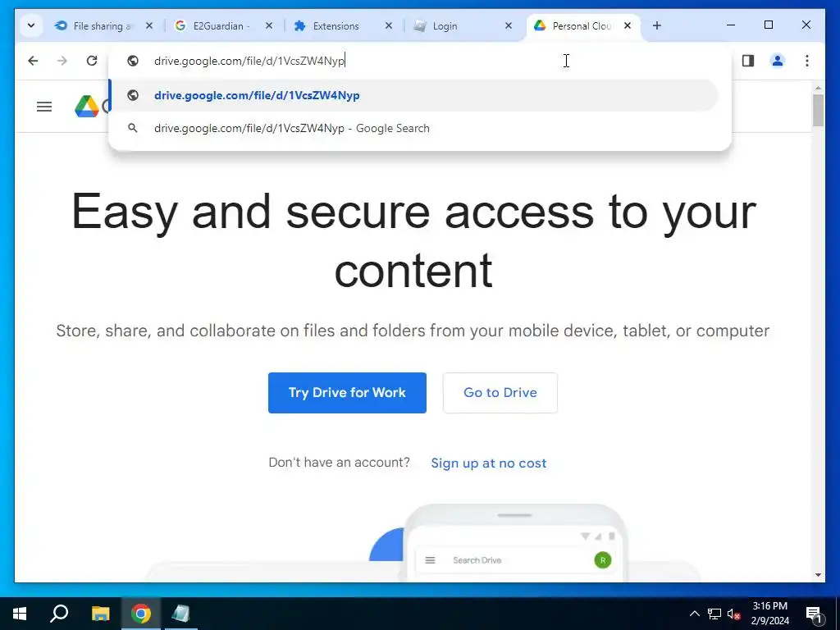Click the Chrome icon in the taskbar
This screenshot has height=630, width=840.
[141, 614]
